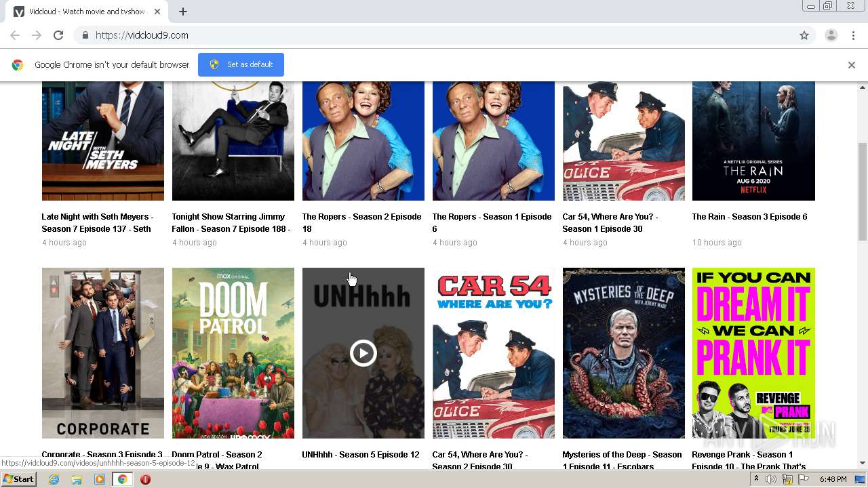Click the scrollbar down arrow
868x488 pixels.
(863, 464)
